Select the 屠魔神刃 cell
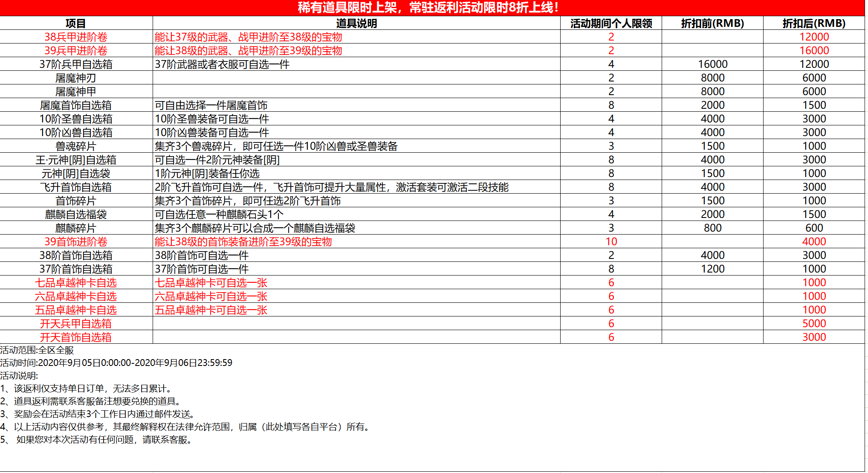The width and height of the screenshot is (868, 473). (76, 78)
